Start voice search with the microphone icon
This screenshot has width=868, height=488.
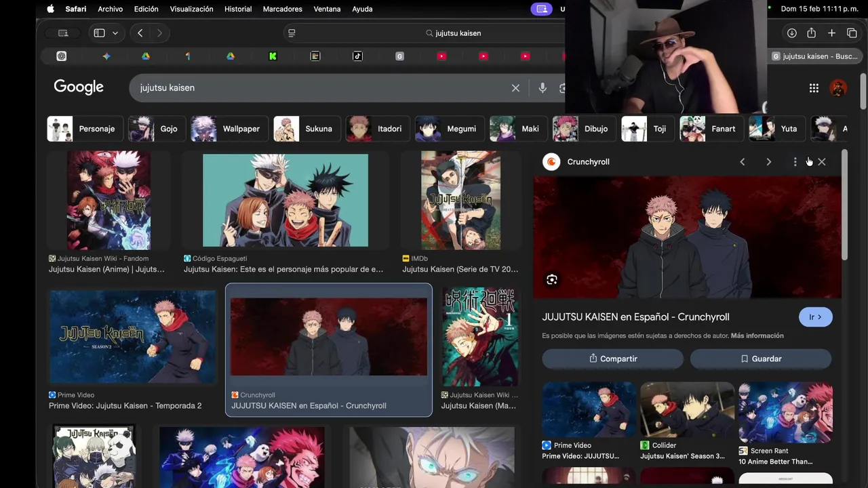542,88
